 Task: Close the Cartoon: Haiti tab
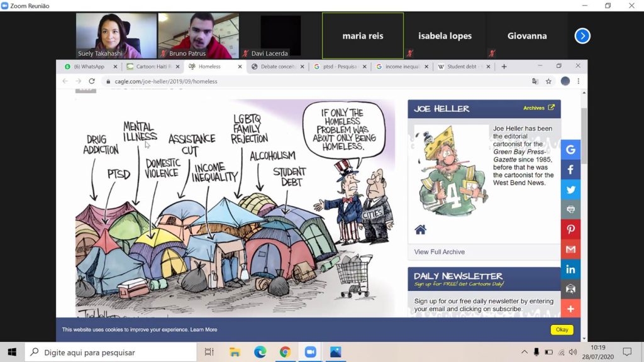(177, 67)
